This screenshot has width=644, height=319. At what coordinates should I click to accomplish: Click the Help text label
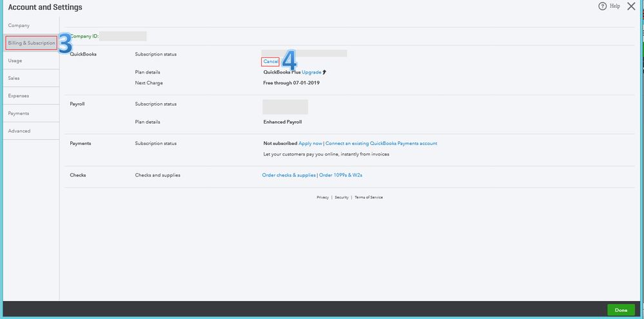[615, 6]
